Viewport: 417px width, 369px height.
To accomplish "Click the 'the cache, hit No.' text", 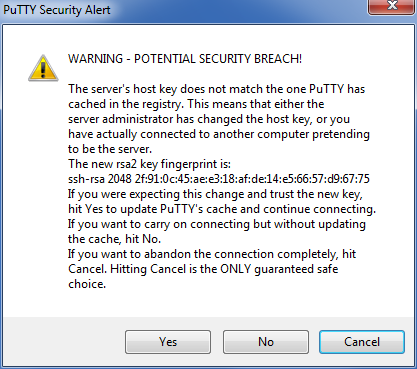I will (115, 239).
